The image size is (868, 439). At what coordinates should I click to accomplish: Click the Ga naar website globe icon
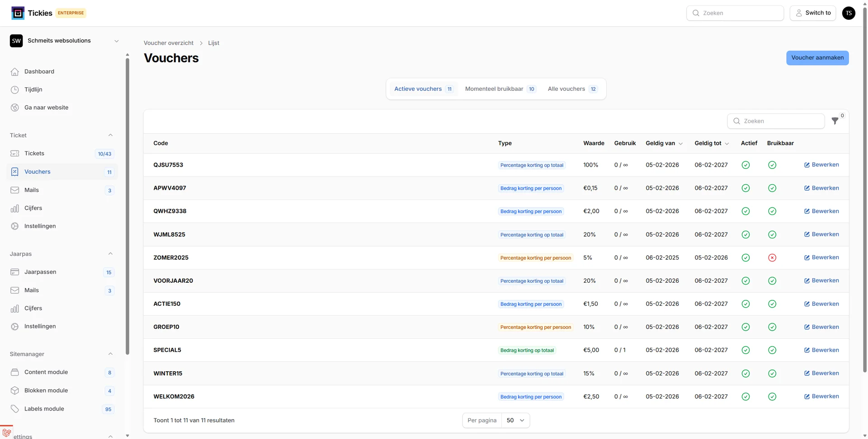pyautogui.click(x=15, y=107)
